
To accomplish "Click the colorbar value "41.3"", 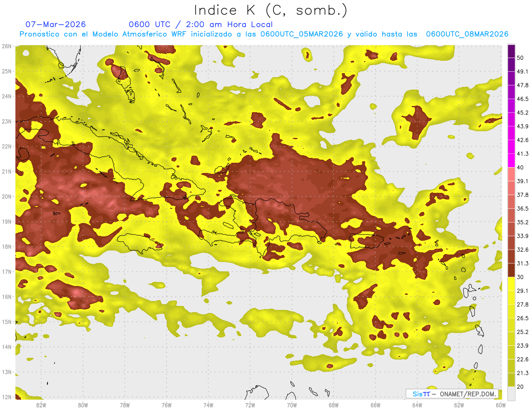I will click(x=523, y=154).
